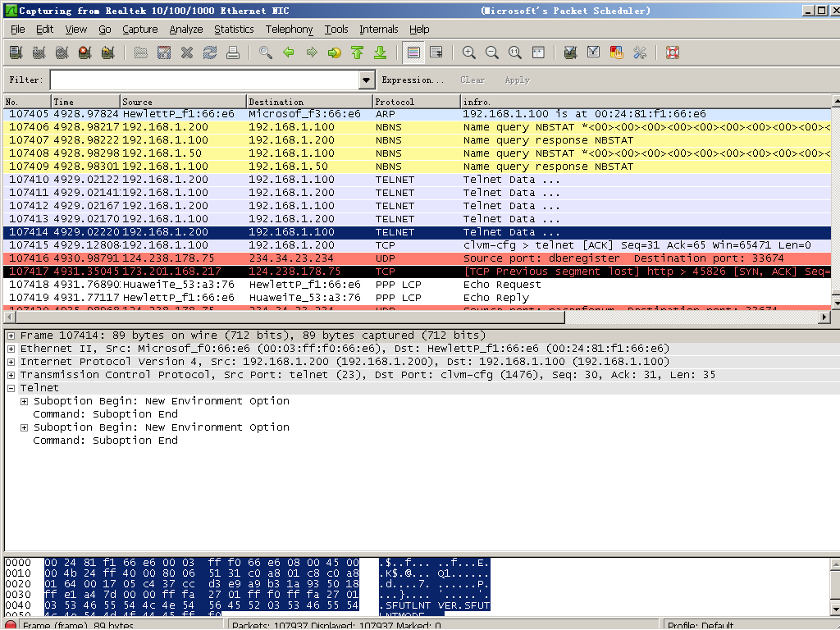Open the Internals menu
Viewport: 840px width, 630px height.
379,30
